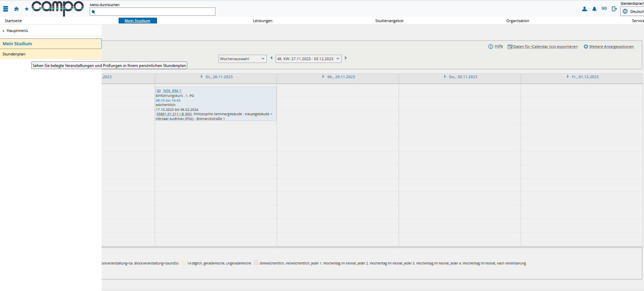The image size is (644, 291).
Task: Click the Menü durchsuchen search field
Action: coord(153,12)
